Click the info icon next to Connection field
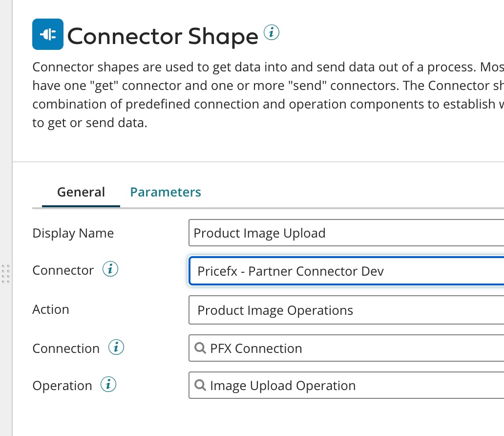 115,347
